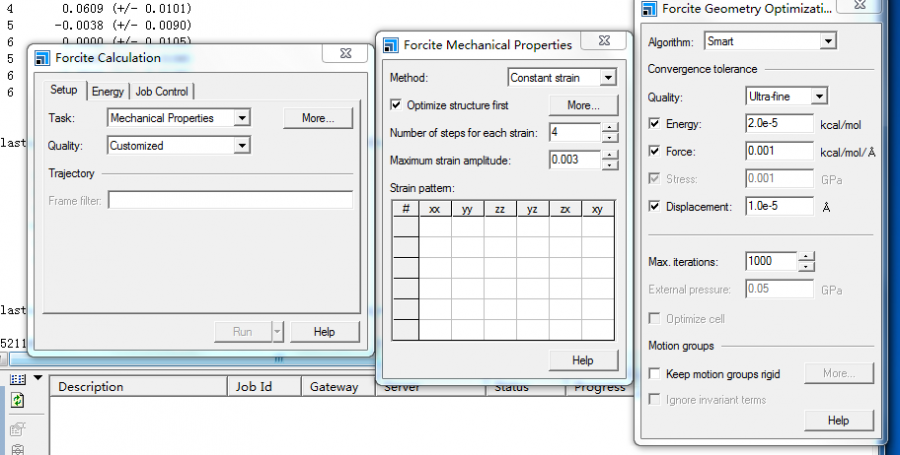Click the xy strain pattern column header
Screen dimensions: 900x455
pos(598,209)
